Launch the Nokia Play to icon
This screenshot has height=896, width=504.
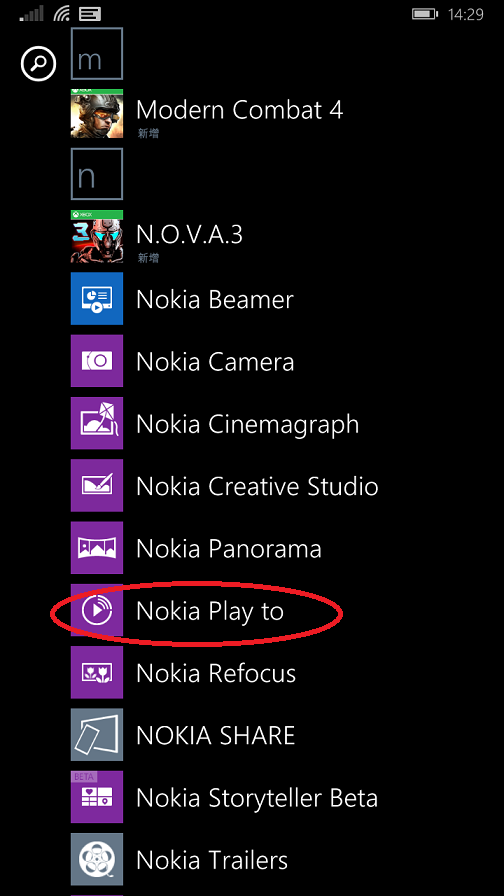(97, 610)
